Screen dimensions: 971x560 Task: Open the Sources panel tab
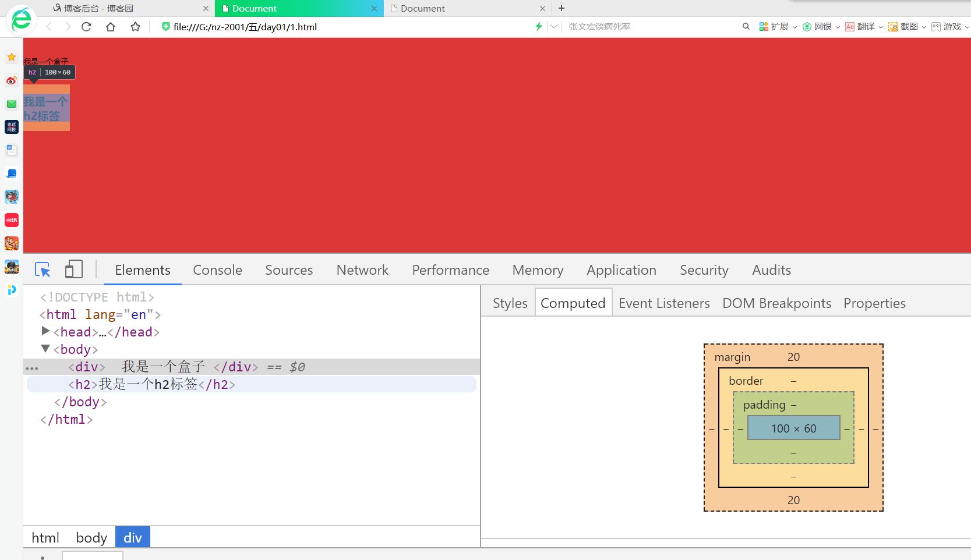click(289, 270)
